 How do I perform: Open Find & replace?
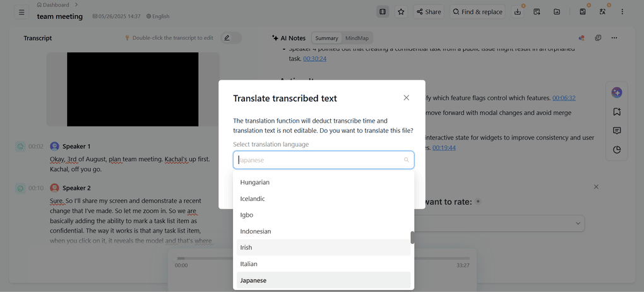pyautogui.click(x=477, y=12)
